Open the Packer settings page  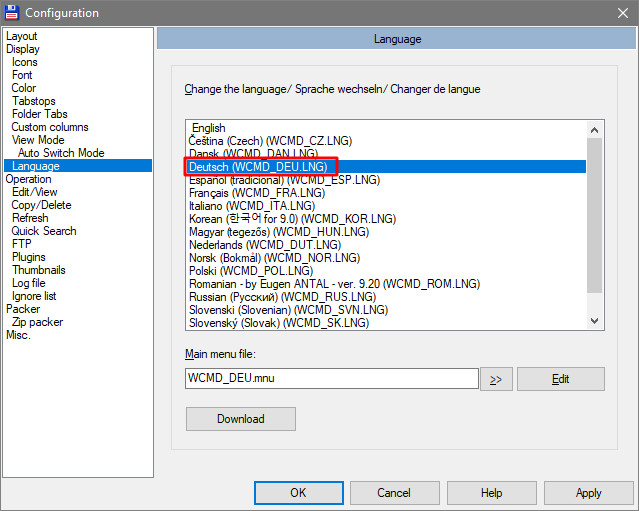coord(23,309)
